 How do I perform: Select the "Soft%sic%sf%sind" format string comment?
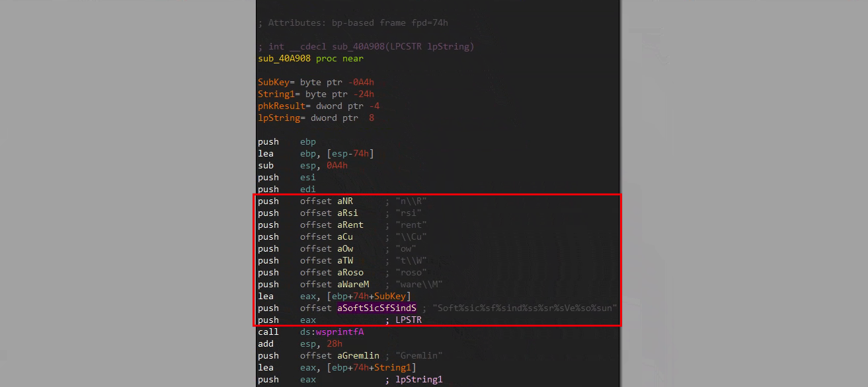tap(525, 308)
